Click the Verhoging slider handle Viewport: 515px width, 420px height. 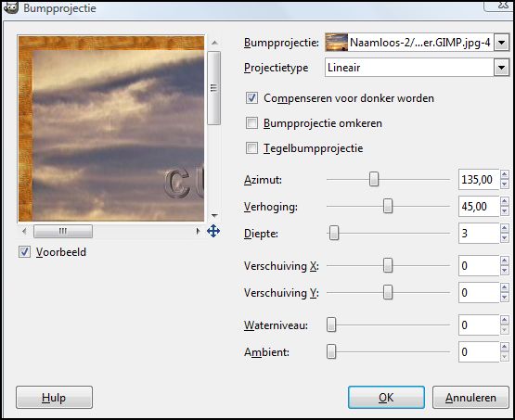[388, 207]
